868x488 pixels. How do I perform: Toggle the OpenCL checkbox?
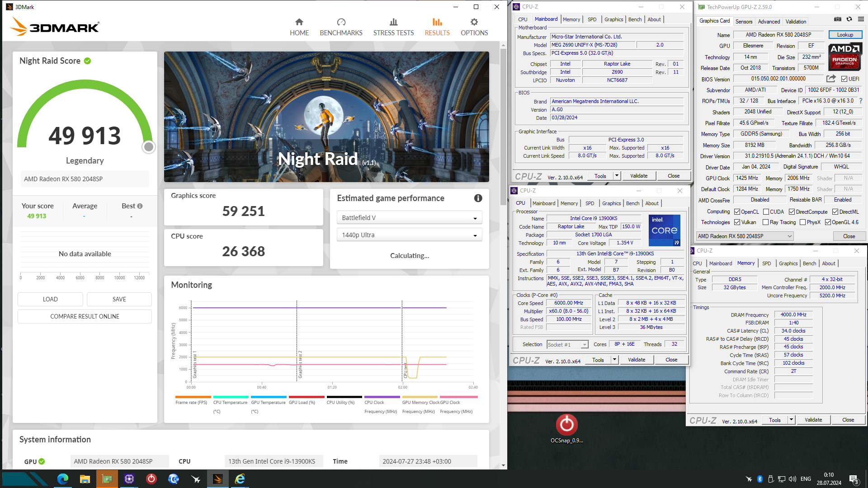(737, 212)
